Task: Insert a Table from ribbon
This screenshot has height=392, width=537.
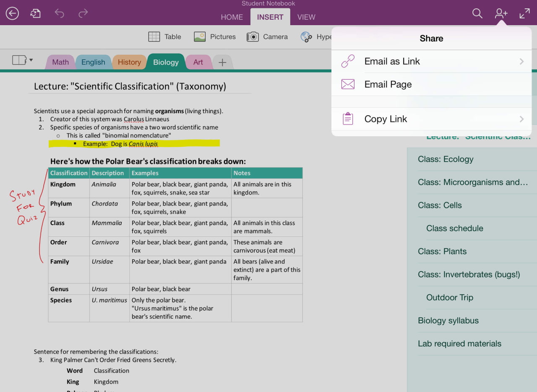Action: [x=165, y=37]
